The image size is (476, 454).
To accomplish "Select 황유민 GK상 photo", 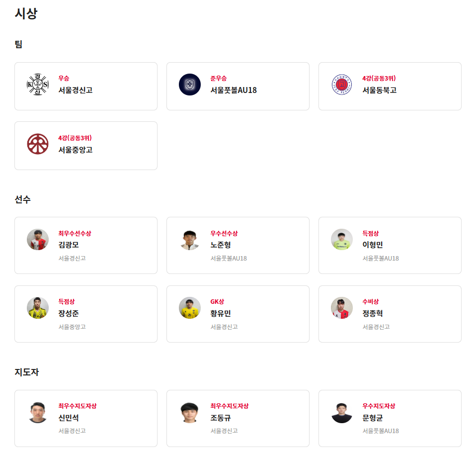I will pyautogui.click(x=190, y=308).
